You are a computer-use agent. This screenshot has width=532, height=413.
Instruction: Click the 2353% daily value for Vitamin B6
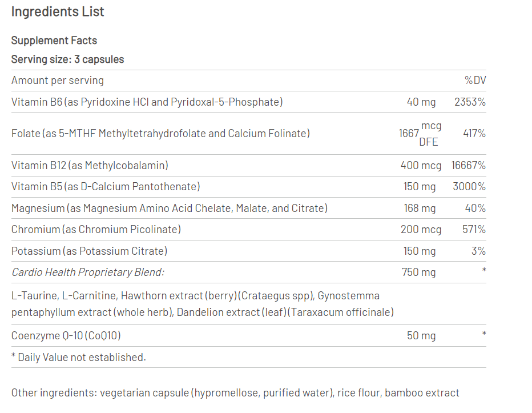tap(470, 102)
